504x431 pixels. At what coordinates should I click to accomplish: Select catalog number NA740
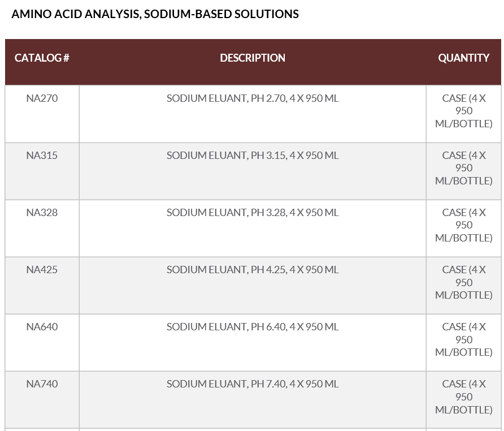coord(42,384)
